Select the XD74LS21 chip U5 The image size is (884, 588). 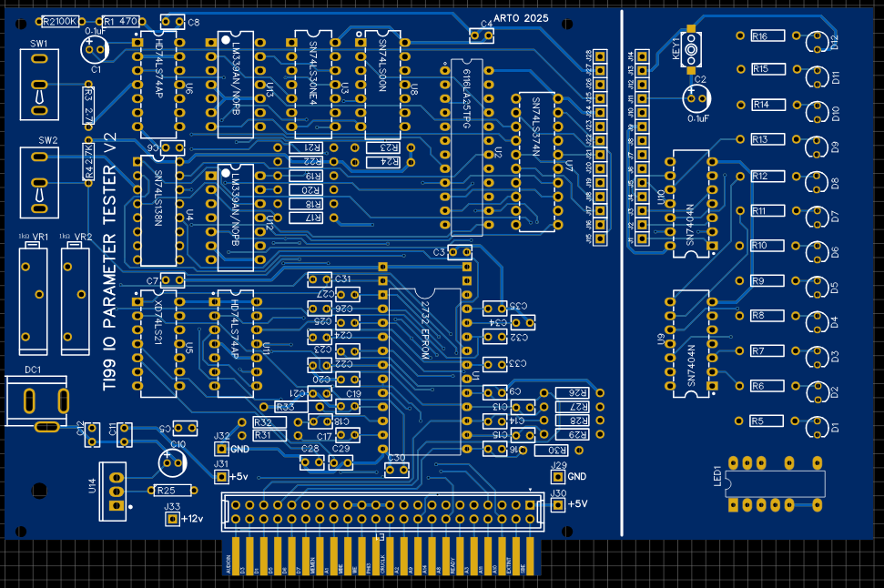[x=158, y=344]
